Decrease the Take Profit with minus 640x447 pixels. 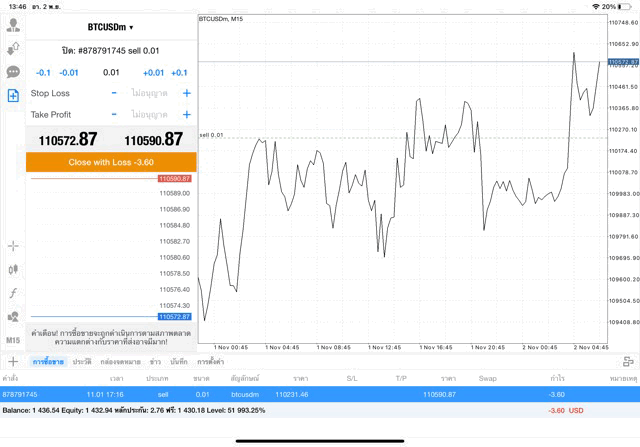pyautogui.click(x=114, y=114)
